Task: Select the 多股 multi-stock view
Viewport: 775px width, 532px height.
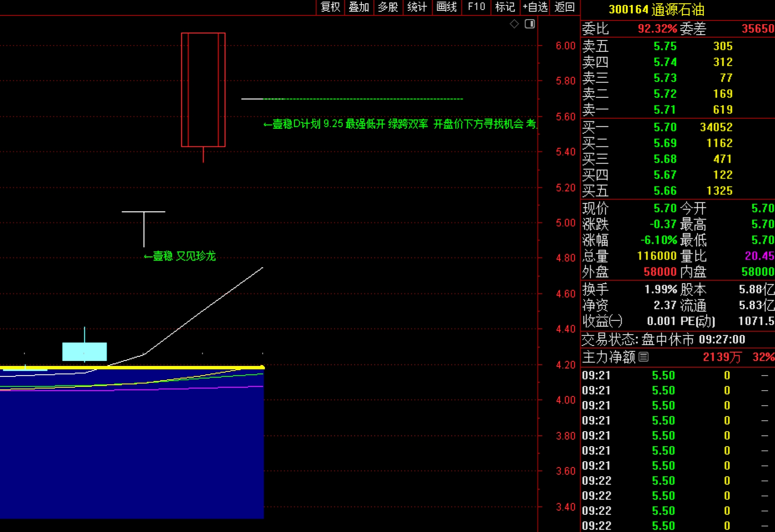Action: pos(388,7)
